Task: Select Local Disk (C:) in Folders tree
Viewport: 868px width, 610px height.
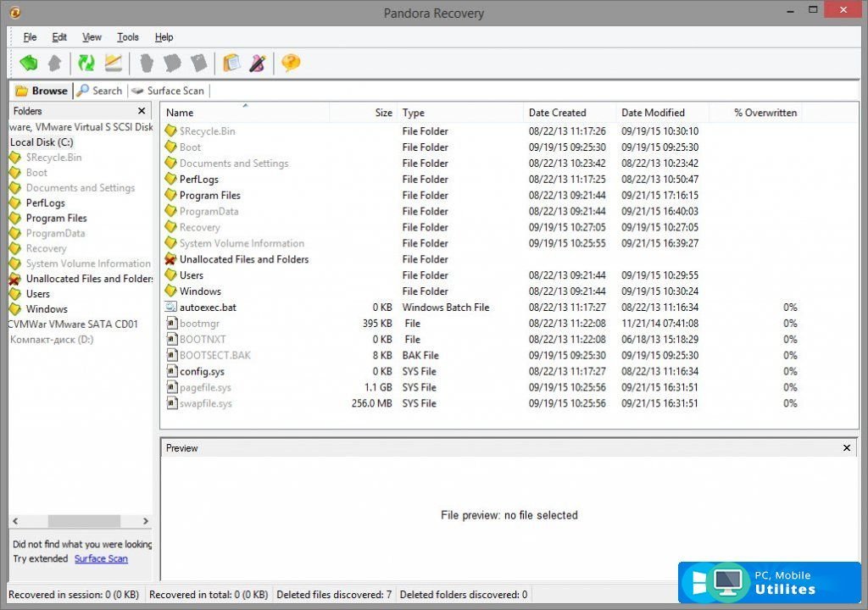Action: coord(42,142)
